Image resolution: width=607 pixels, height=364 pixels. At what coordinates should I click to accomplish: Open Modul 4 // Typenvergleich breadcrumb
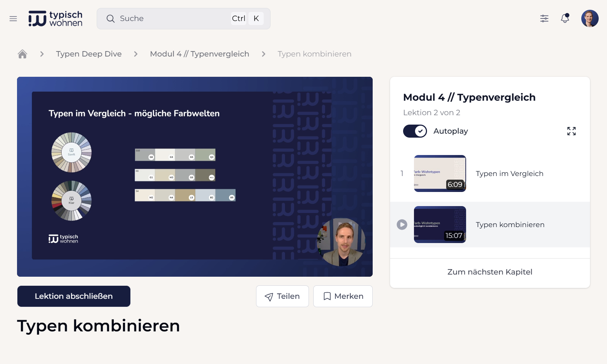click(200, 54)
